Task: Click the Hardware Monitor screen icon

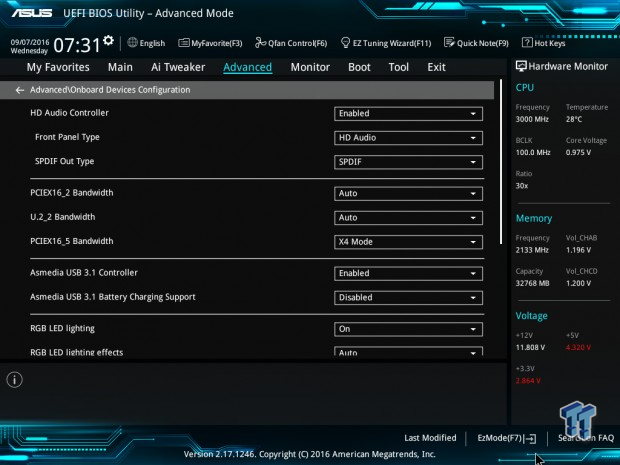Action: click(521, 66)
